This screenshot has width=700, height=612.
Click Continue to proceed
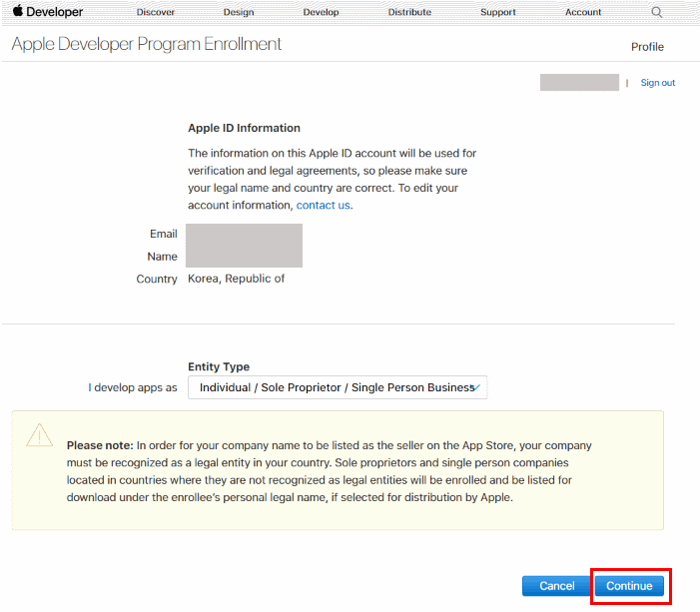pyautogui.click(x=629, y=586)
